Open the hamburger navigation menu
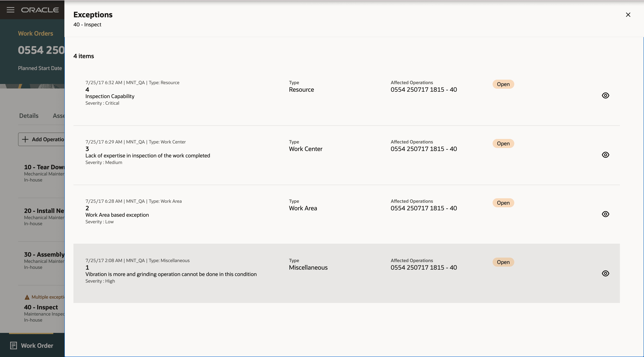 [x=10, y=10]
